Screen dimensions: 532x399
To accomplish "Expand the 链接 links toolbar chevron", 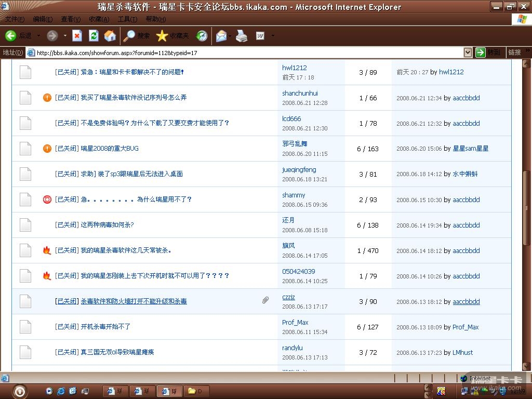I will 528,50.
